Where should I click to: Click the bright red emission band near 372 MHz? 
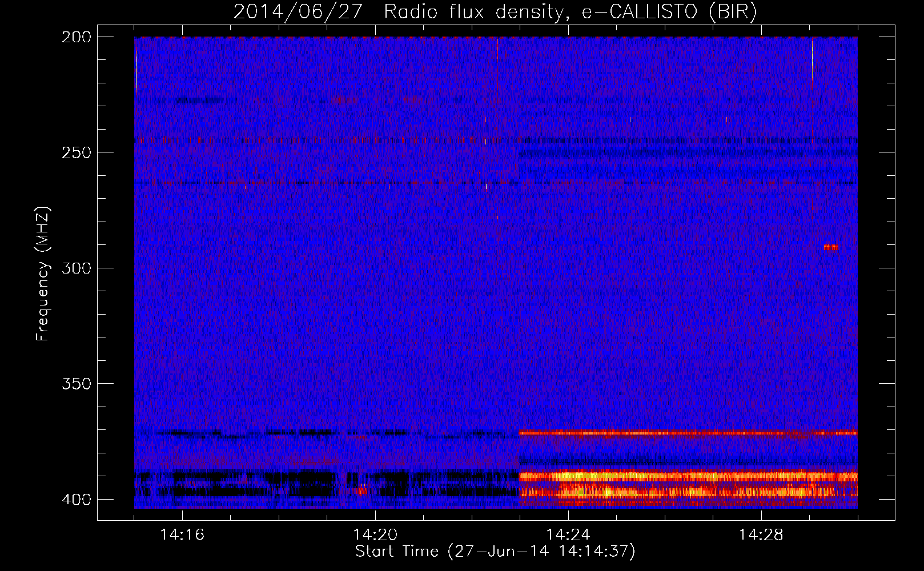tap(688, 433)
